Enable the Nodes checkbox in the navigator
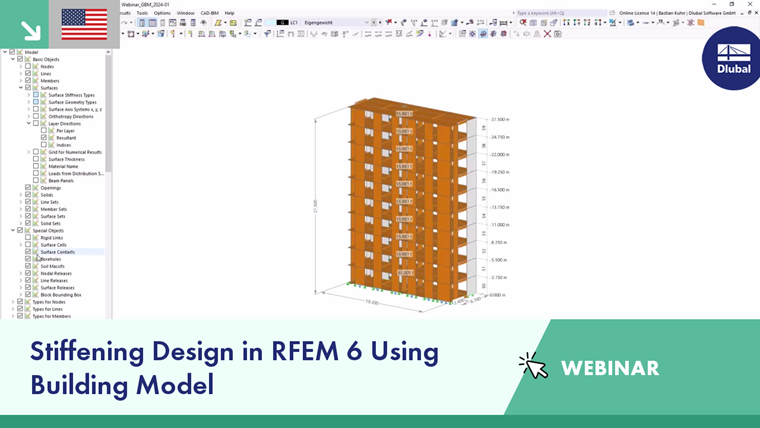760x428 pixels. point(28,66)
